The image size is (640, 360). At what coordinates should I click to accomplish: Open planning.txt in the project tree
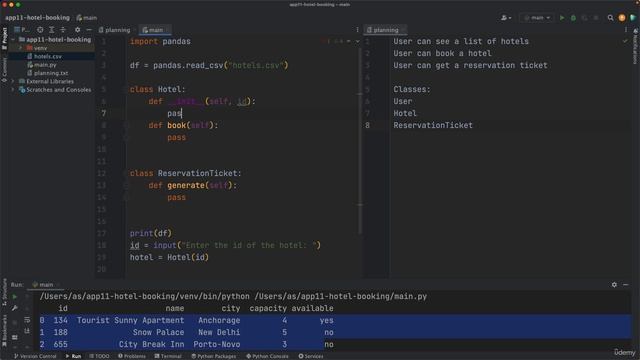coord(51,73)
